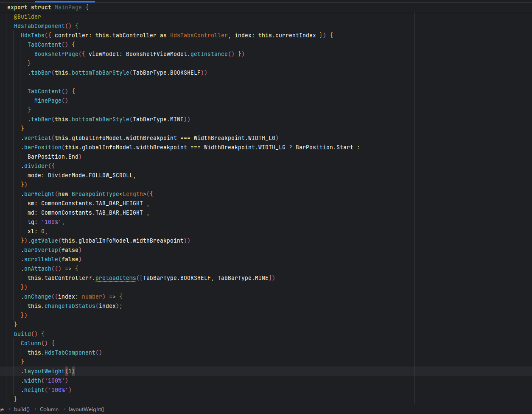Click the BreakpointType class name
532x414 pixels.
coord(95,194)
